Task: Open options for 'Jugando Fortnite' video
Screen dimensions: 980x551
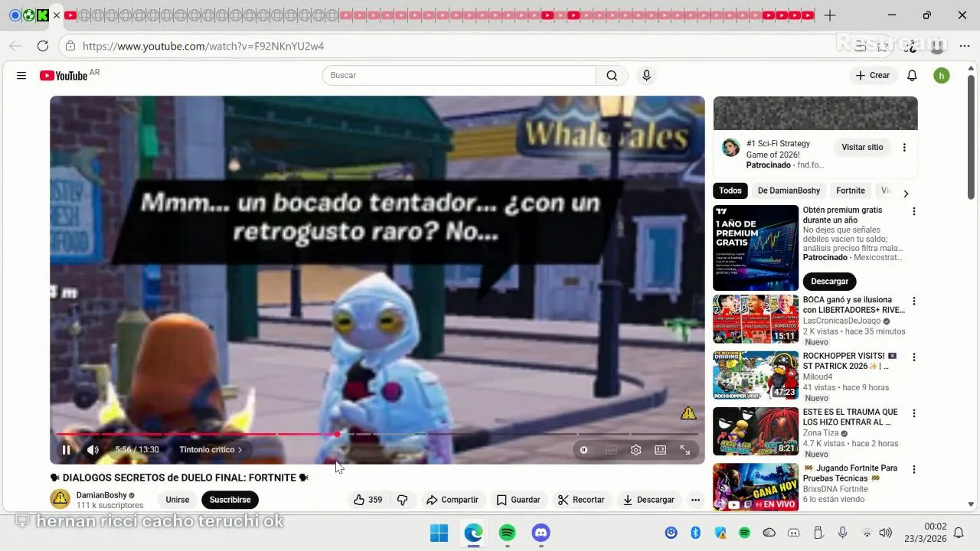Action: [913, 469]
